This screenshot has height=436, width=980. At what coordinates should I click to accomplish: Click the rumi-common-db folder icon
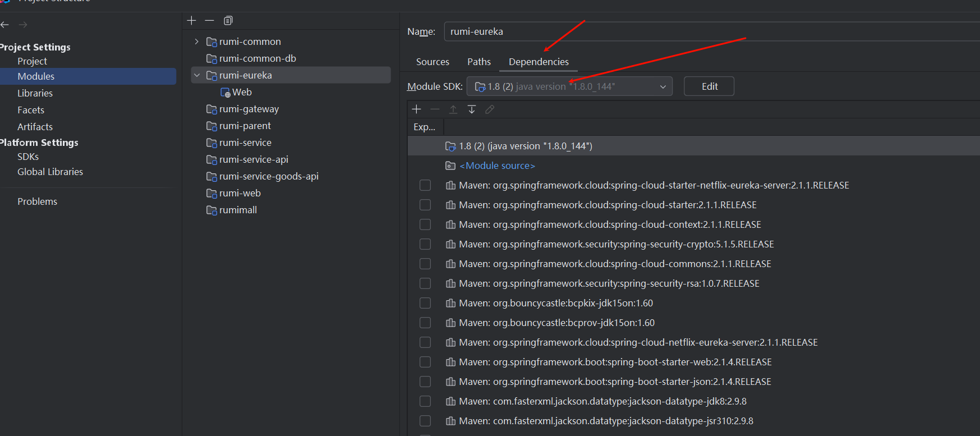211,59
